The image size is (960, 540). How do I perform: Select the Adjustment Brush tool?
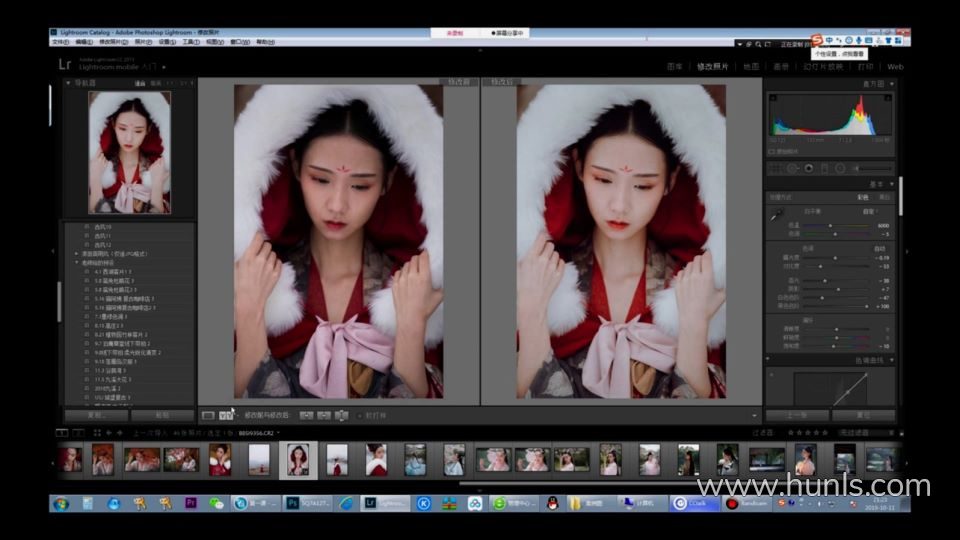[x=872, y=168]
